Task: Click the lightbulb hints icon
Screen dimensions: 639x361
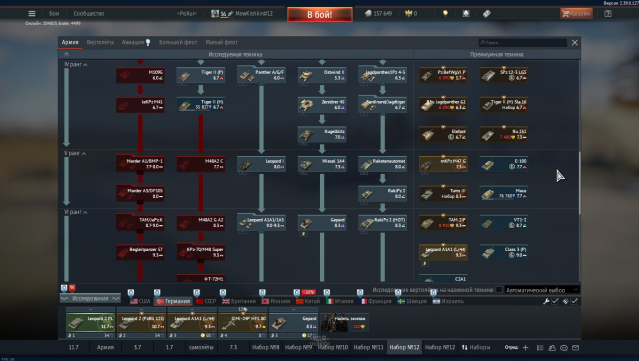Action: [445, 13]
